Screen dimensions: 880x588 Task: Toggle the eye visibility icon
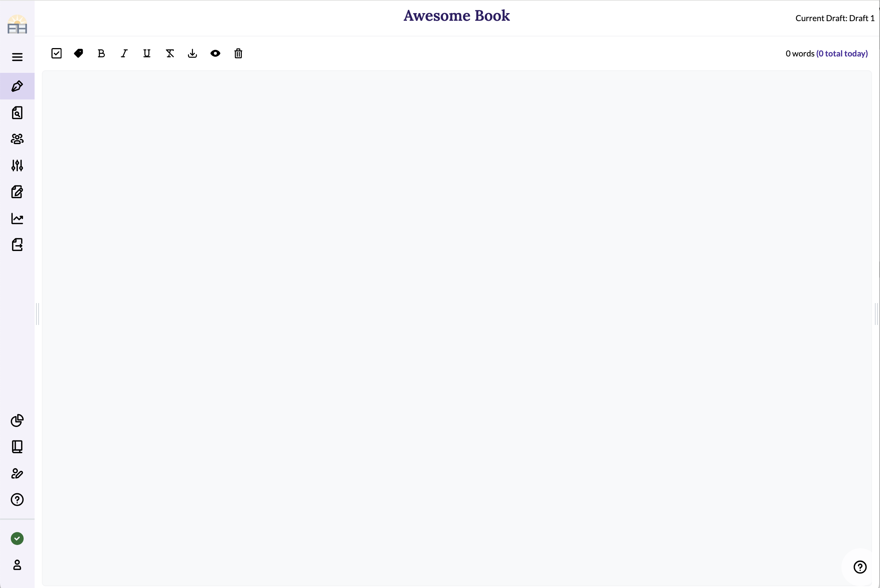pyautogui.click(x=215, y=53)
